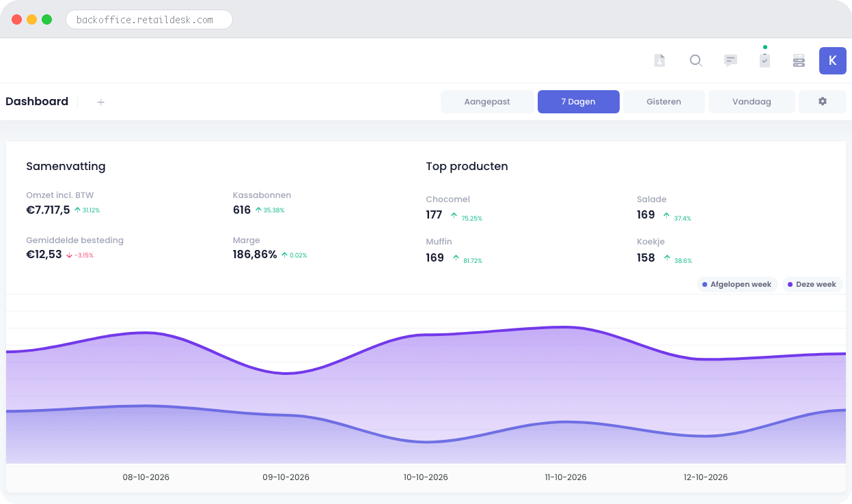Click the 09-10-2026 axis date
The width and height of the screenshot is (852, 504).
coord(286,477)
